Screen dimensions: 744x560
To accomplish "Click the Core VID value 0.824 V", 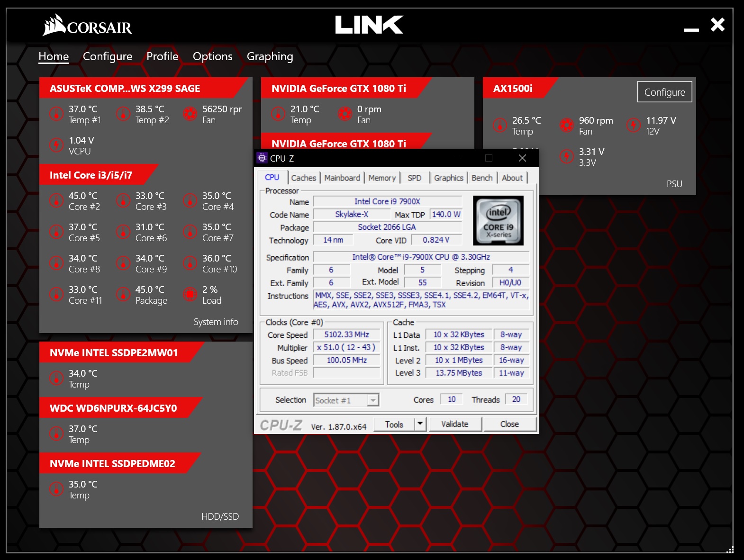I will click(x=436, y=240).
